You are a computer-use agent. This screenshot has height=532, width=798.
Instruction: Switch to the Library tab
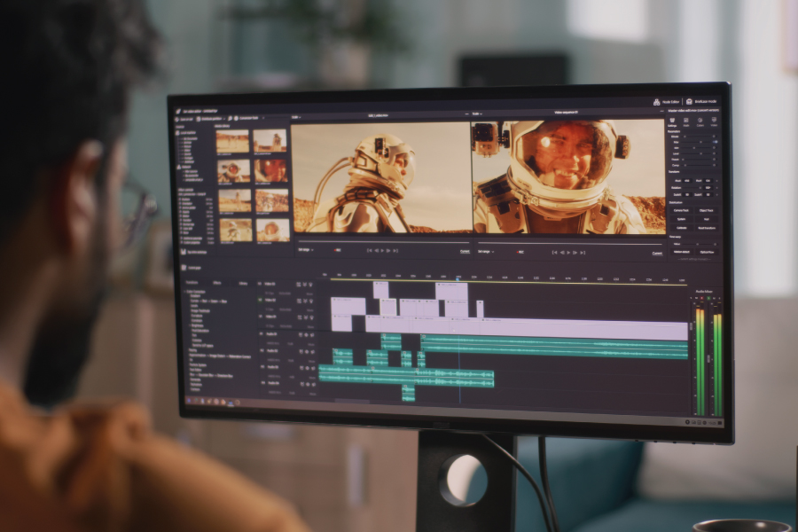coord(243,284)
